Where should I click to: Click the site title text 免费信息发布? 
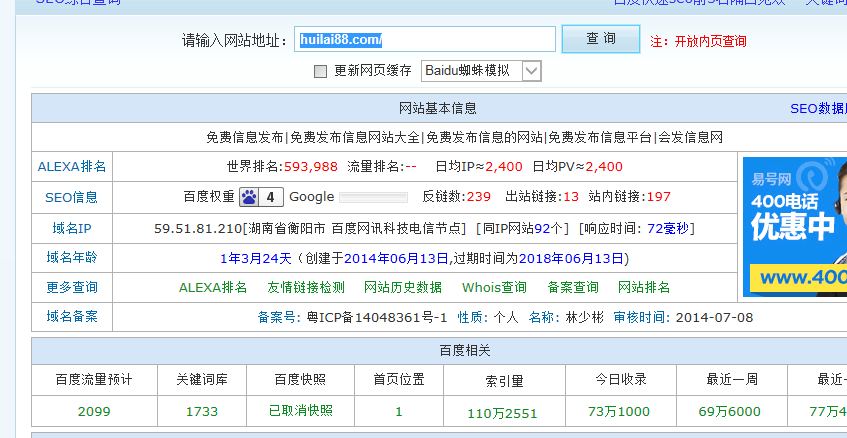point(245,137)
